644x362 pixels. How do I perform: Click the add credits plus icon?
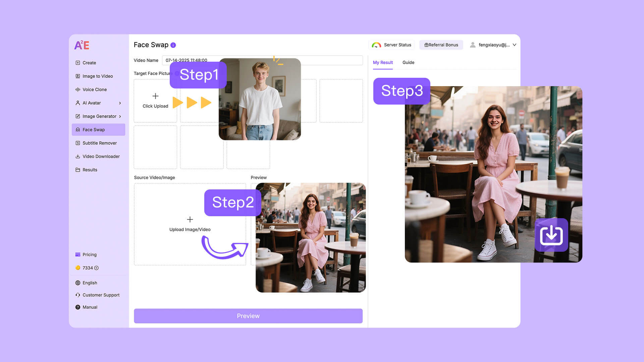(x=97, y=268)
